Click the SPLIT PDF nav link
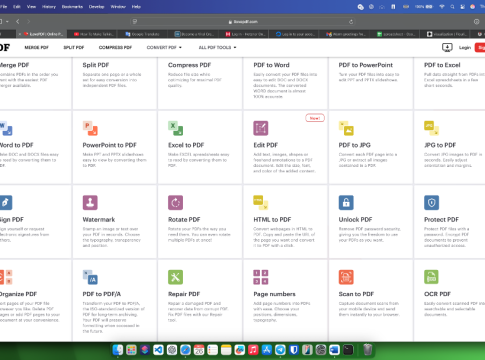Screen dimensions: 485x360 coord(74,48)
